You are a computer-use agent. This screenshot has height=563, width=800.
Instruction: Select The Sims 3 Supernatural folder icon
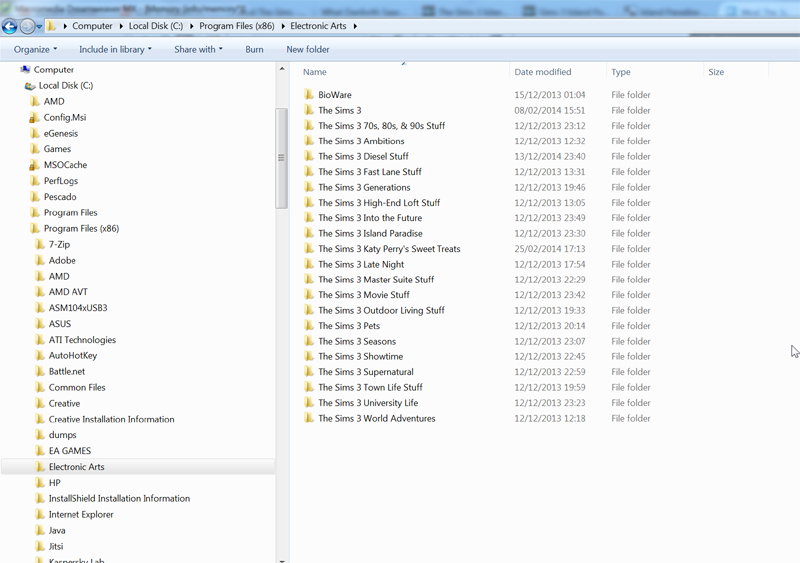click(308, 372)
